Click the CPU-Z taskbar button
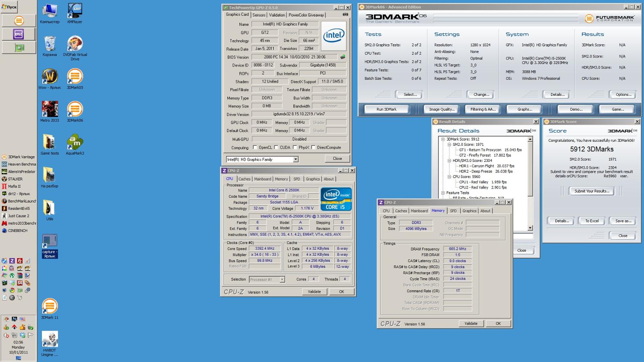 [19, 34]
